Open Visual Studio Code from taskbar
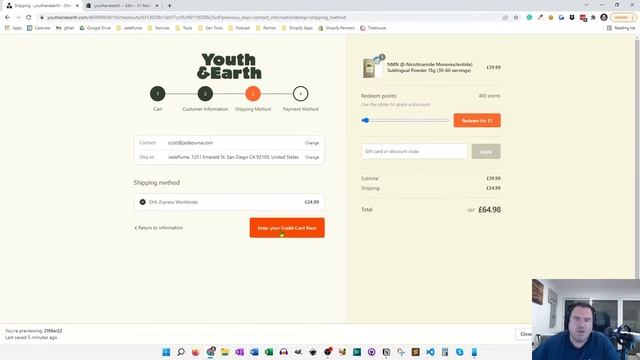 pos(430,352)
